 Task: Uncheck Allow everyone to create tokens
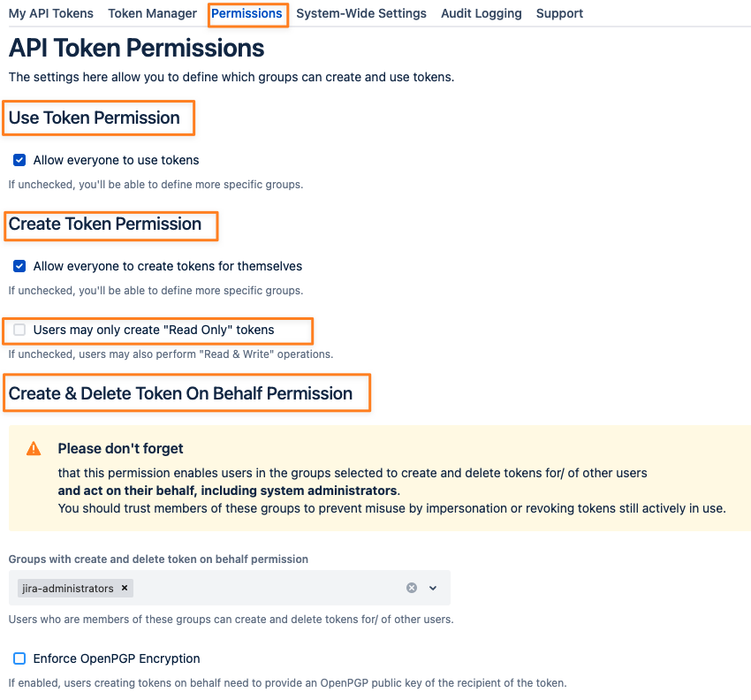19,266
